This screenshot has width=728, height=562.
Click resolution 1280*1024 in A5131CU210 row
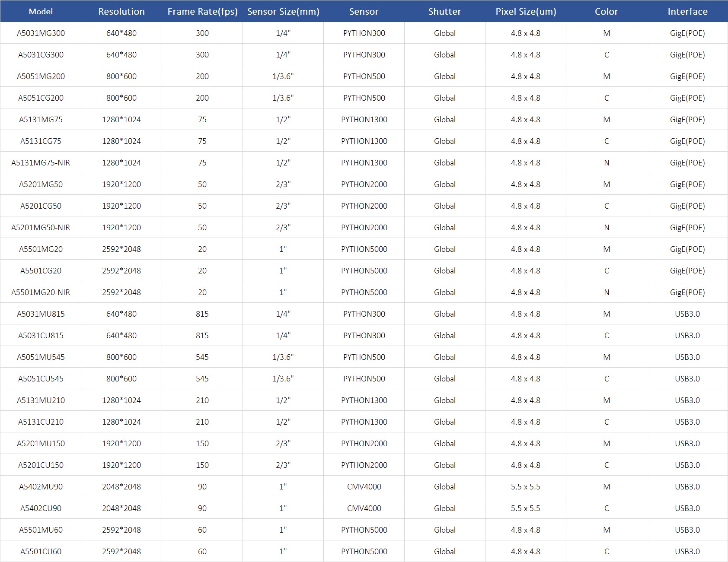click(x=121, y=422)
